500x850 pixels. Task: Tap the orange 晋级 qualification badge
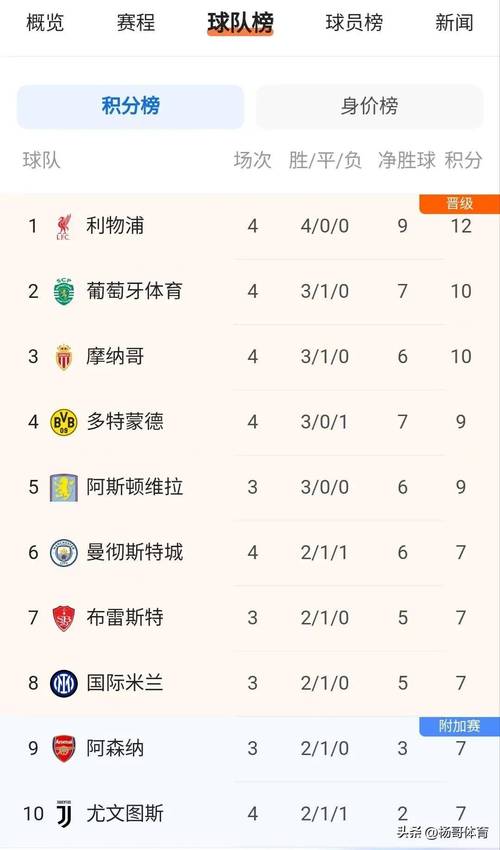(x=459, y=204)
